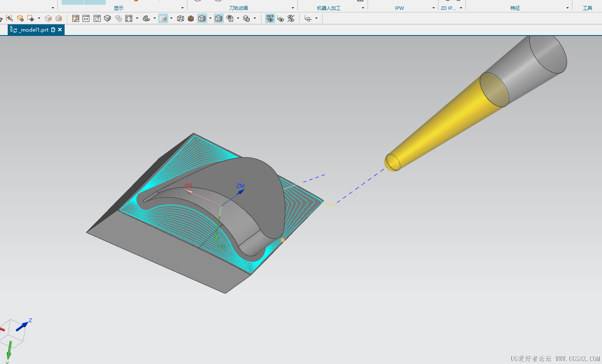This screenshot has height=364, width=602.
Task: Click the pop-out icon on the _model1.prt tab
Action: [x=53, y=30]
